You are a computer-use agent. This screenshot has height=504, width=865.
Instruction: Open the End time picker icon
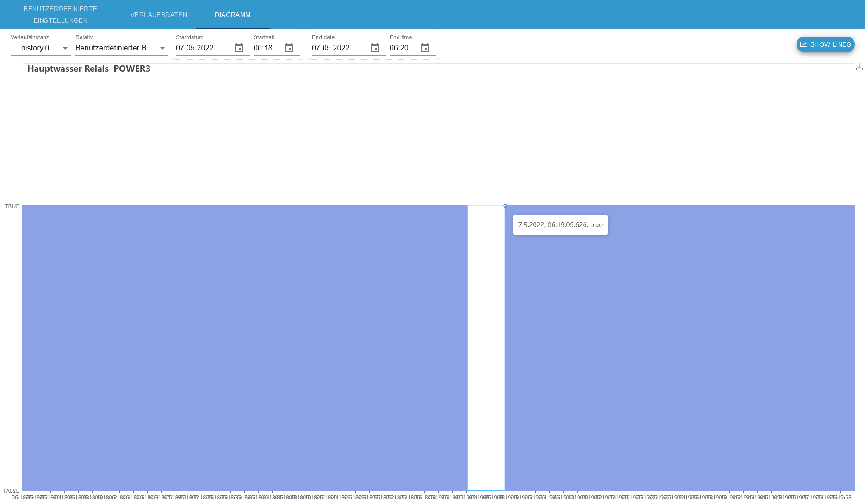[425, 48]
